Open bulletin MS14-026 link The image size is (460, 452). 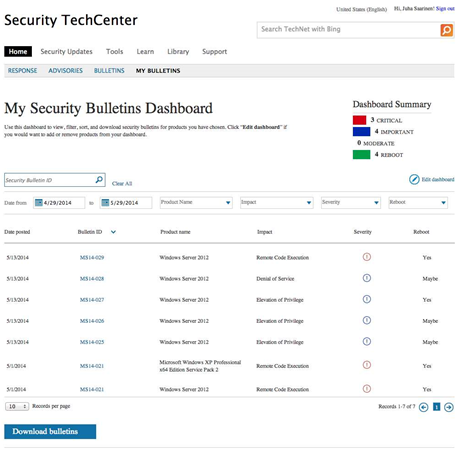(x=92, y=321)
